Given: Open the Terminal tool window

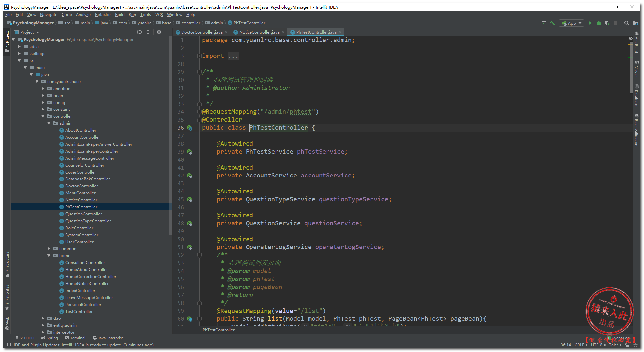Looking at the screenshot, I should click(x=75, y=338).
